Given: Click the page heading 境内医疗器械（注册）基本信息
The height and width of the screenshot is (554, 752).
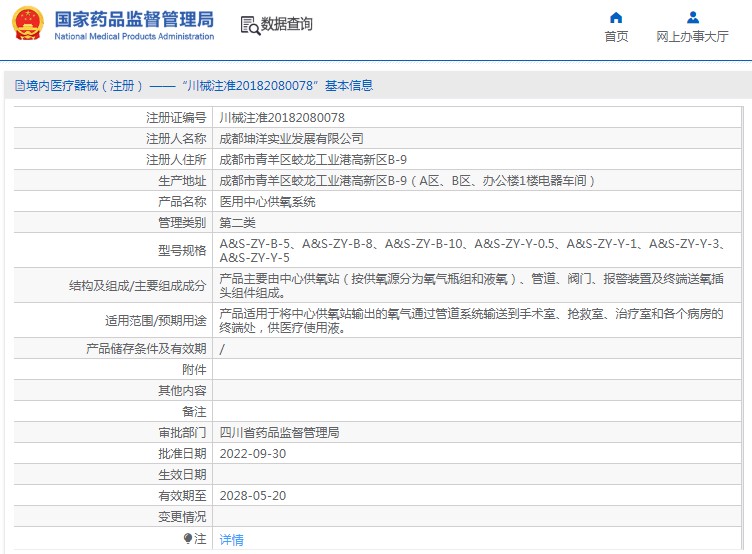Looking at the screenshot, I should [x=194, y=86].
